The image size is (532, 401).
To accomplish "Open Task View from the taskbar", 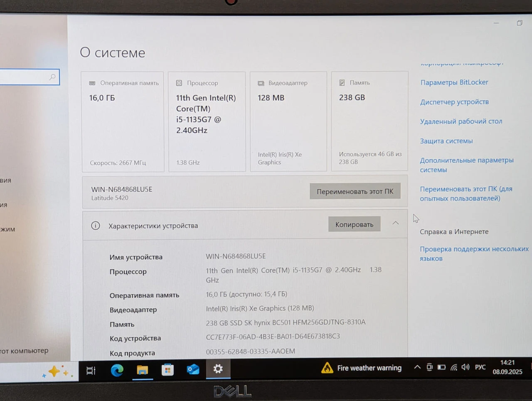I will click(x=91, y=370).
